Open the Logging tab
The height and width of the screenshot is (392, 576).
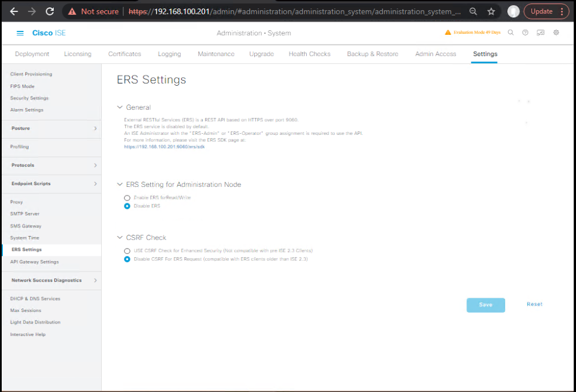click(169, 54)
